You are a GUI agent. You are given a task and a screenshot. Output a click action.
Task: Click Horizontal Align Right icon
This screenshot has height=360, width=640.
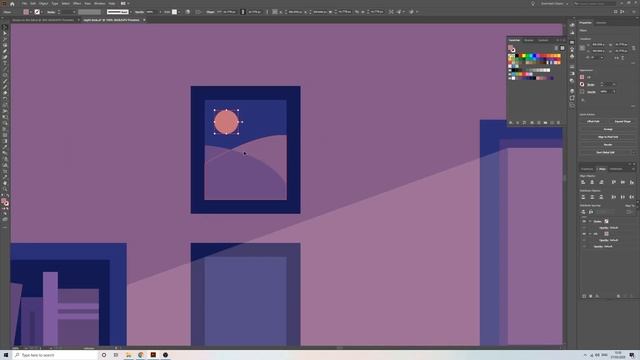click(x=601, y=182)
